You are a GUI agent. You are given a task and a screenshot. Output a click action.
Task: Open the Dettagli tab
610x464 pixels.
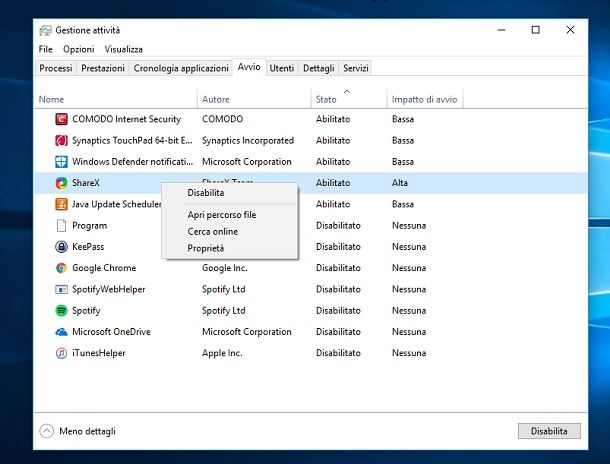click(x=319, y=68)
